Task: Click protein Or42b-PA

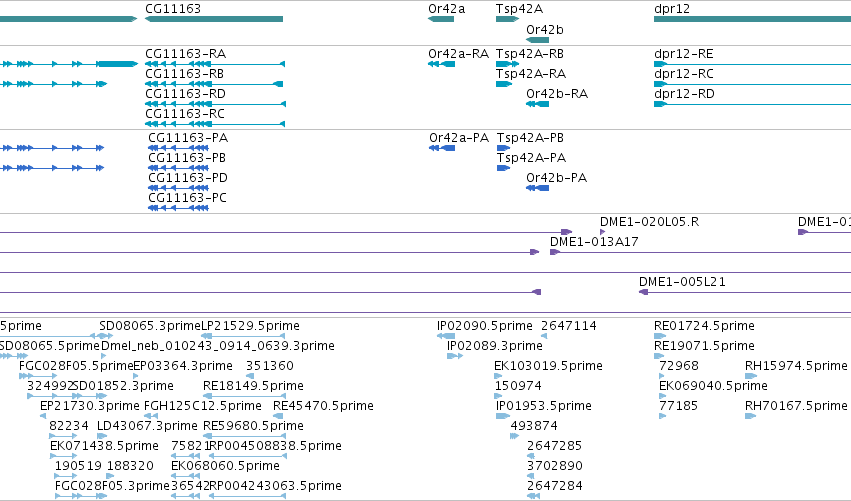Action: click(556, 178)
